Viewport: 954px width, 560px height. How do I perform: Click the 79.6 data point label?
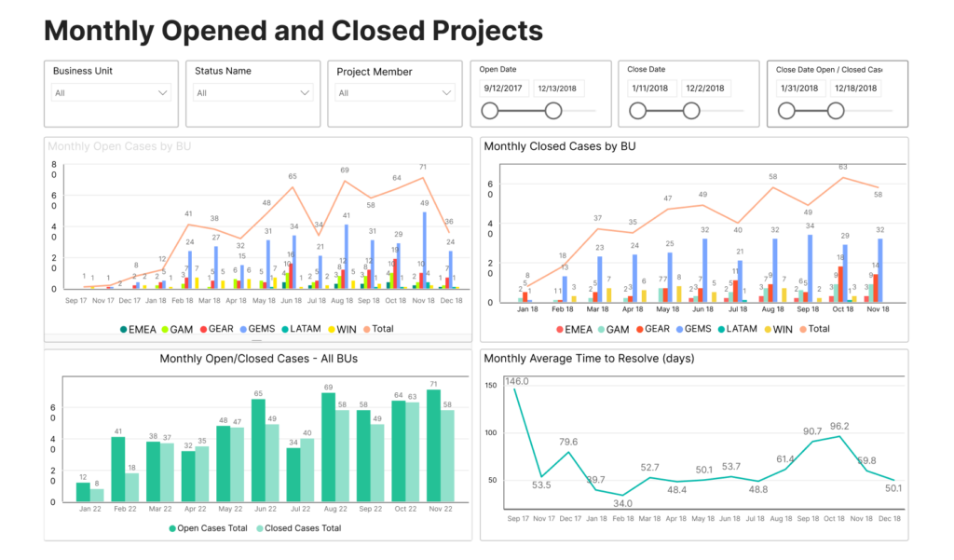568,442
